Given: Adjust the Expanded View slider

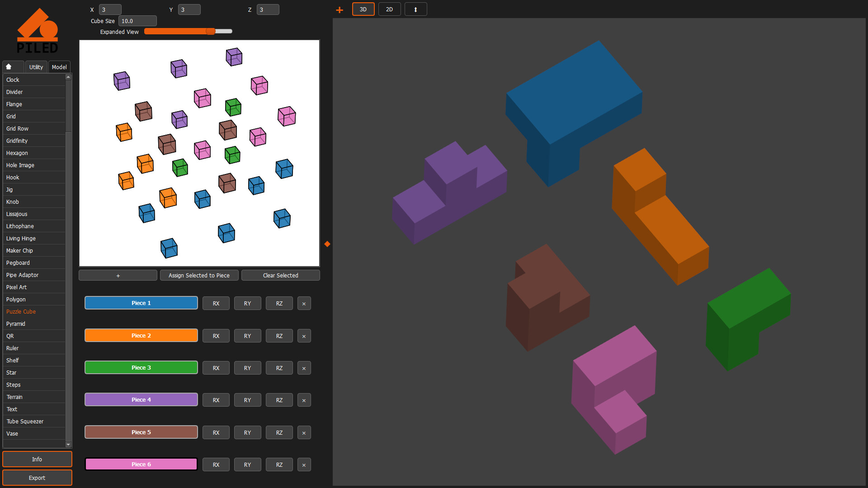Looking at the screenshot, I should click(211, 31).
